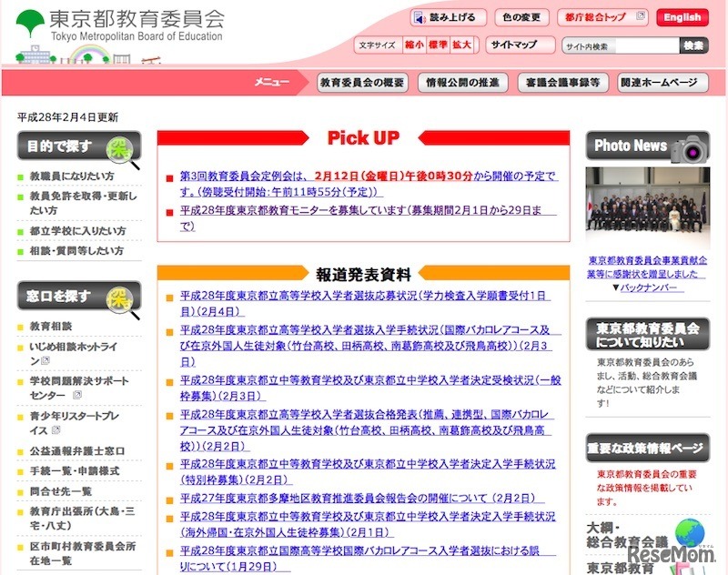This screenshot has width=728, height=575.
Task: Open 公益通報弁護士窓口 link
Action: tap(77, 450)
